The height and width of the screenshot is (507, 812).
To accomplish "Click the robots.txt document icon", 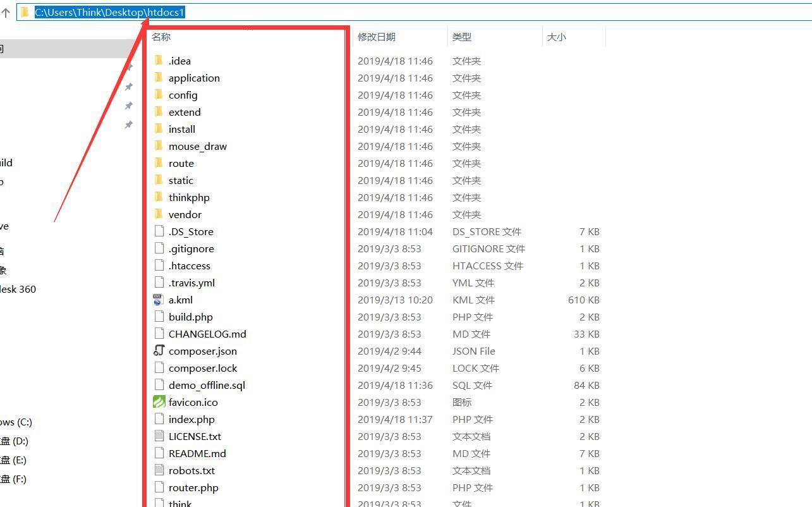I will click(x=159, y=470).
